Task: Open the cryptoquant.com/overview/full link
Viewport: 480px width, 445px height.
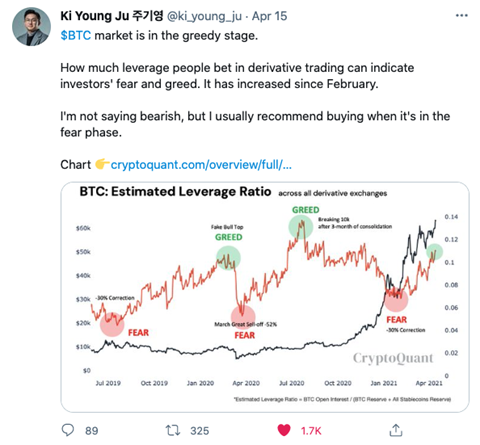Action: 201,165
